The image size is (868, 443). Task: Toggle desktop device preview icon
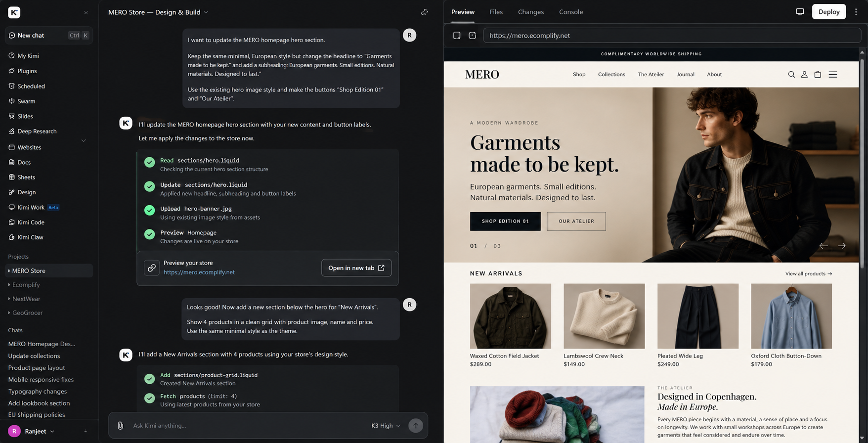click(800, 12)
